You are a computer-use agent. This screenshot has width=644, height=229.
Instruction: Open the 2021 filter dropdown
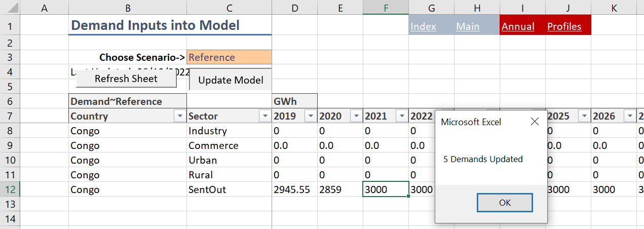coord(401,117)
